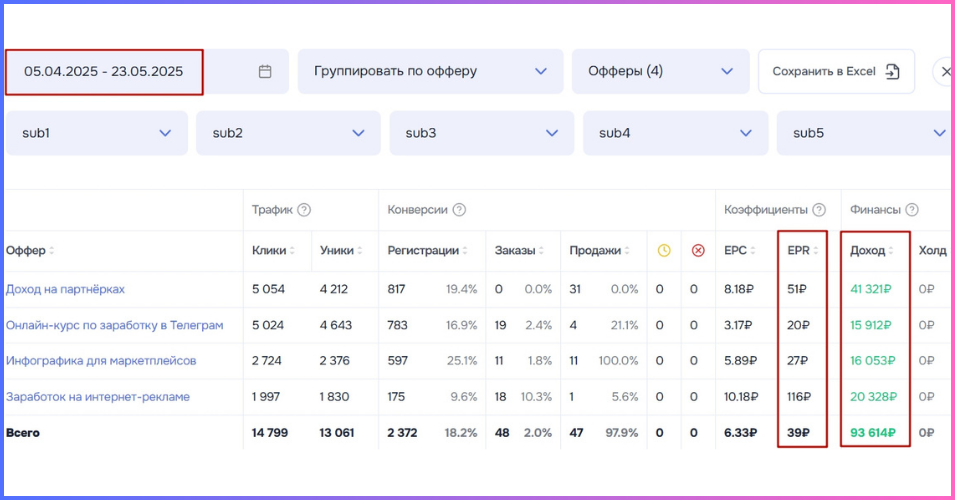This screenshot has height=500, width=955.
Task: Click EPR value 116₽
Action: point(798,396)
